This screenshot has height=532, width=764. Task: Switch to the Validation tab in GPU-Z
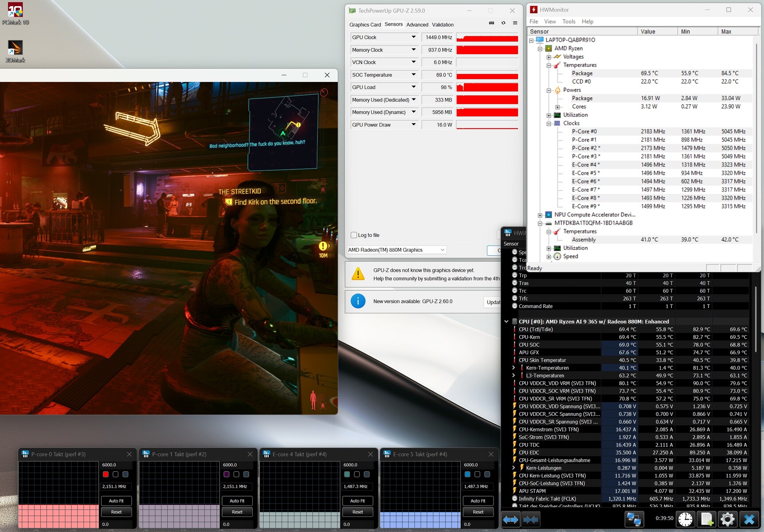(x=443, y=24)
